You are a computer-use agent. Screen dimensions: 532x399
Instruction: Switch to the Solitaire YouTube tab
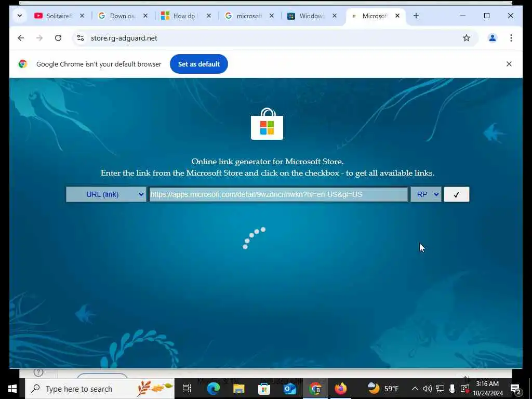53,16
